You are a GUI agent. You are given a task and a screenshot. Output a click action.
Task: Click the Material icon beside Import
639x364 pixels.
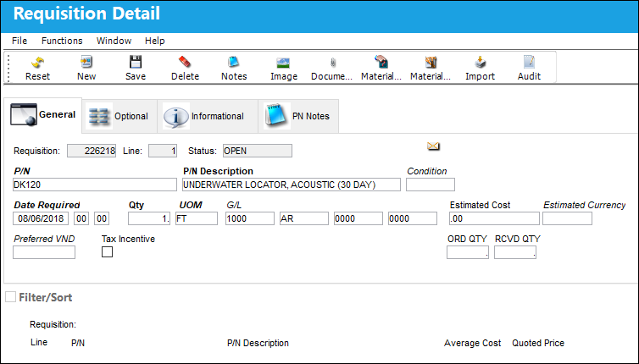coord(431,63)
